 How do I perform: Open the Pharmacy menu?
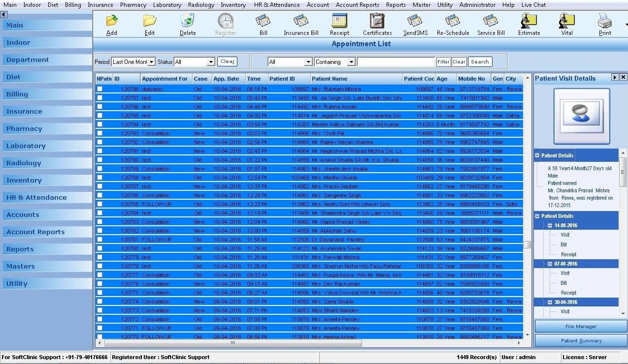click(133, 5)
